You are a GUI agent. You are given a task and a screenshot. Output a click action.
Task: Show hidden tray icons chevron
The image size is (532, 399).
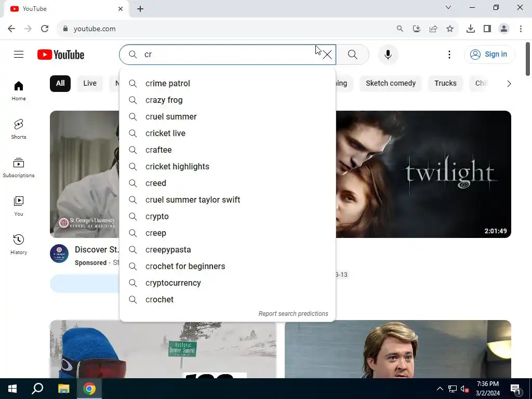coord(440,389)
